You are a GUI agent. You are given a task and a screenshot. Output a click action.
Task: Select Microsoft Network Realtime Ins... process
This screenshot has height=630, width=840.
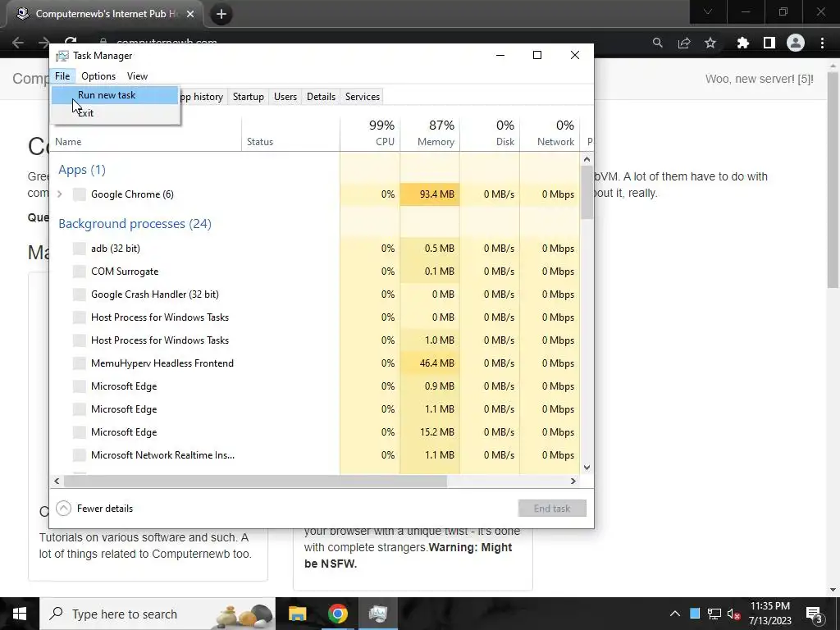pos(314,455)
